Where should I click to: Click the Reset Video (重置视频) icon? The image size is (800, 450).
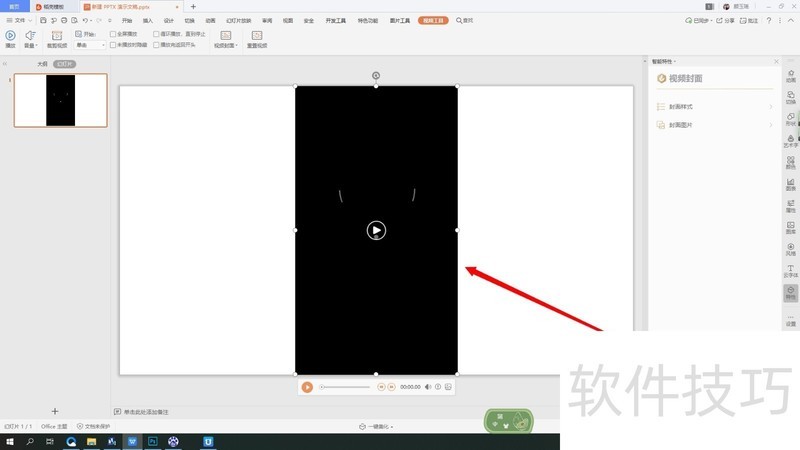click(255, 37)
